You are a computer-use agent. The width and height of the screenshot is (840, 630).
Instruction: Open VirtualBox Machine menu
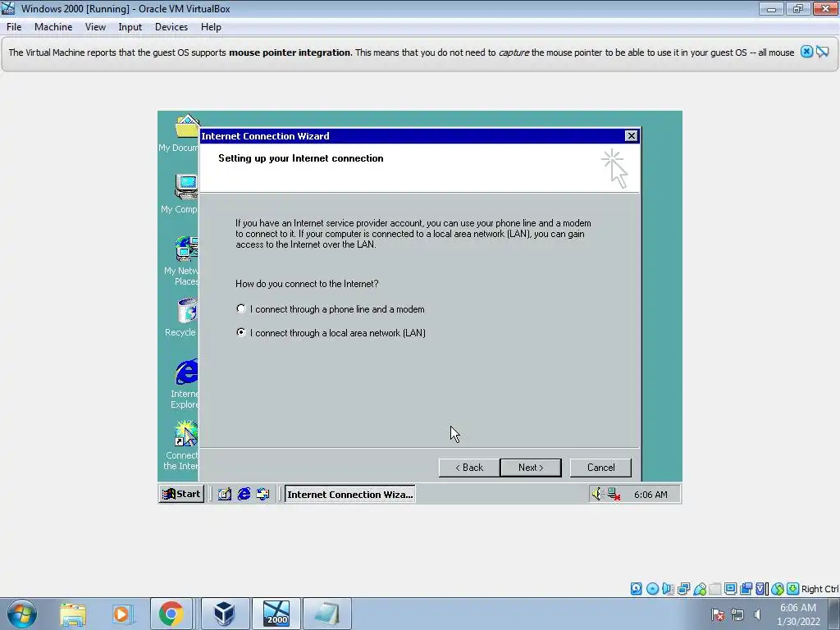[x=53, y=27]
